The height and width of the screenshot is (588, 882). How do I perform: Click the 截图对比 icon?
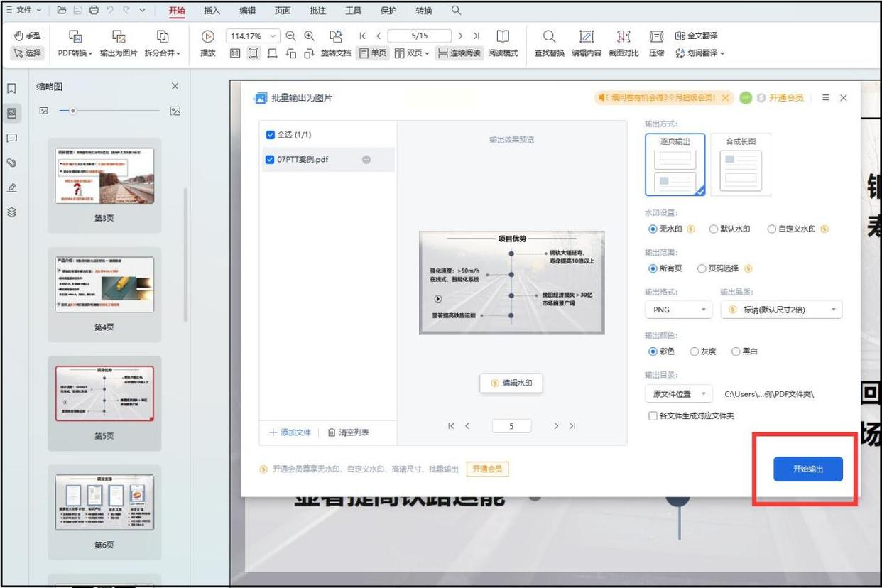point(623,37)
